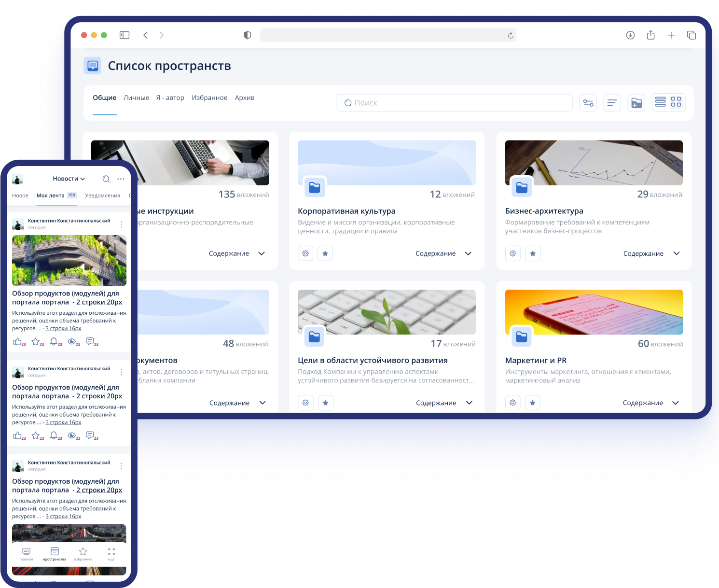Toggle favorite on Маркетинг и PR space
The image size is (719, 588).
click(x=533, y=402)
